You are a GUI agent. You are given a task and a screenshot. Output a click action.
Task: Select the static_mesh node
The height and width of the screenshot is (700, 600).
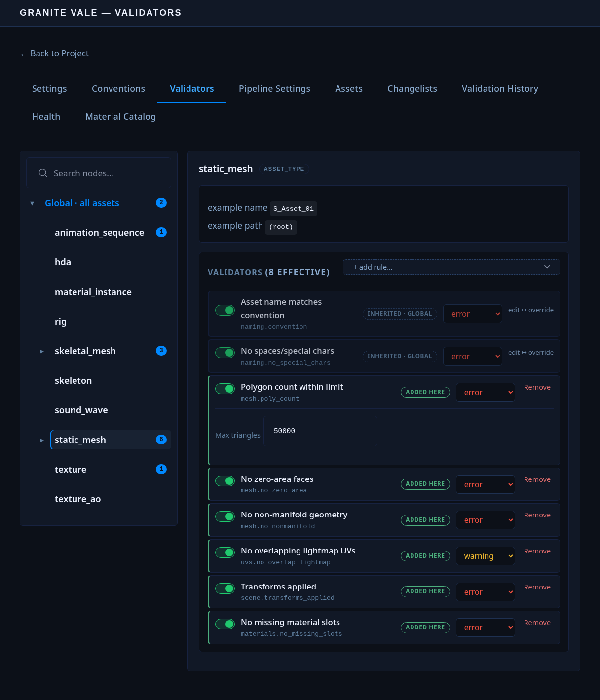click(111, 440)
